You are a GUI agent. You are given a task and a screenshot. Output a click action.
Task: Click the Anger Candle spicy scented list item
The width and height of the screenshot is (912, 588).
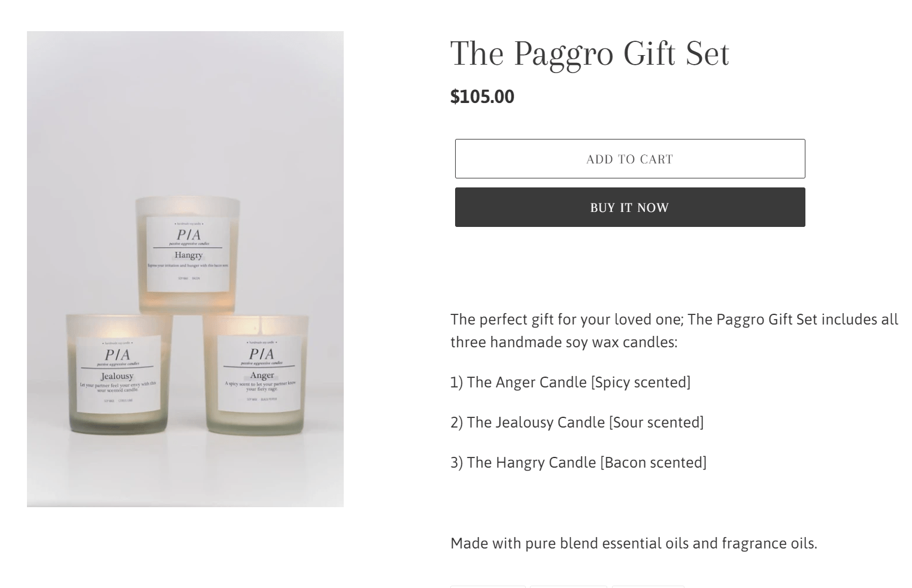(x=570, y=382)
